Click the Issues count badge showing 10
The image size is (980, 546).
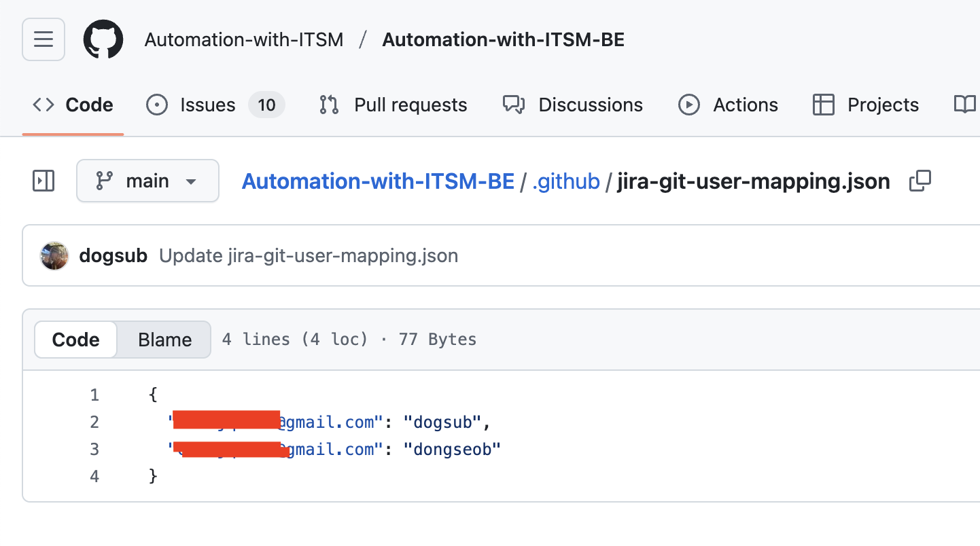pos(266,105)
